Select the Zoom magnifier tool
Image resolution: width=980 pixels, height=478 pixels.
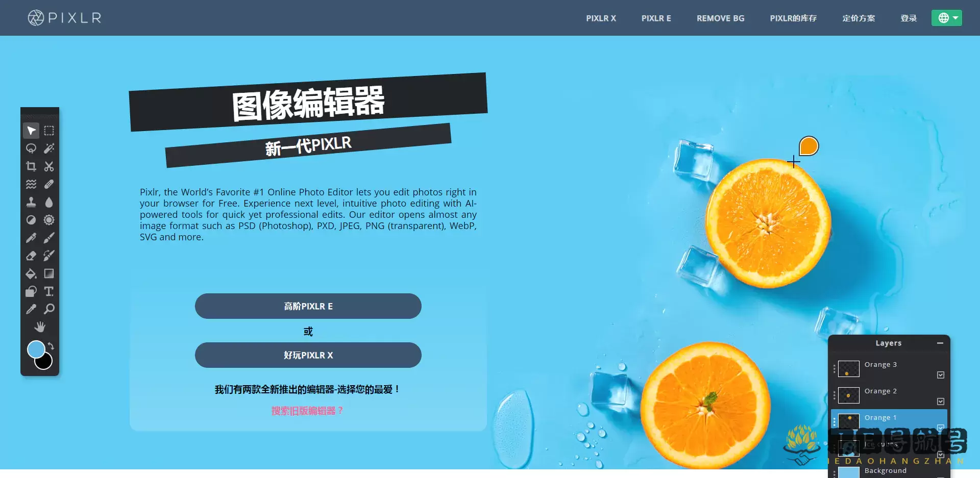49,309
